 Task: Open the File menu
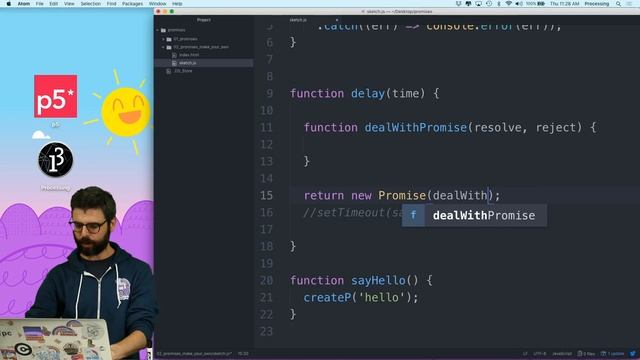[x=40, y=4]
